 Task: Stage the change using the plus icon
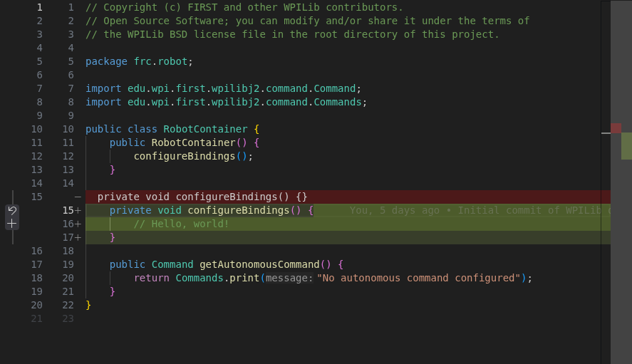click(11, 224)
